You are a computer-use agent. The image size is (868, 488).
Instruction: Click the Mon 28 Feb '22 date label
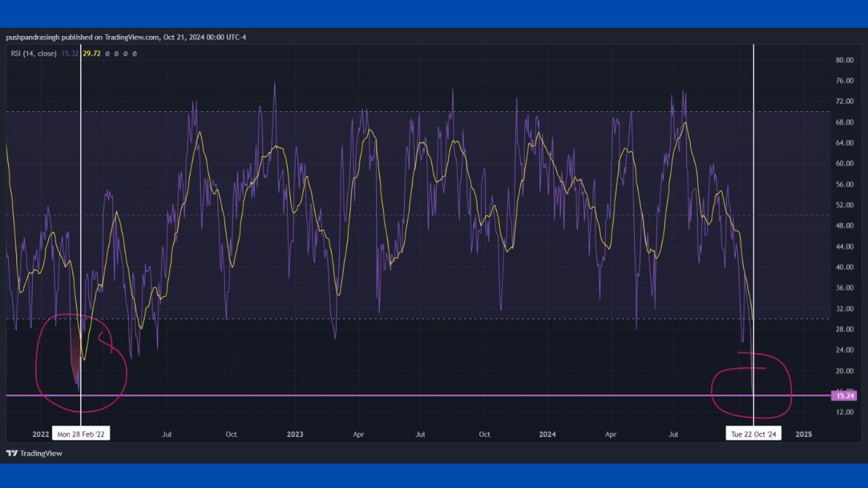pyautogui.click(x=81, y=434)
